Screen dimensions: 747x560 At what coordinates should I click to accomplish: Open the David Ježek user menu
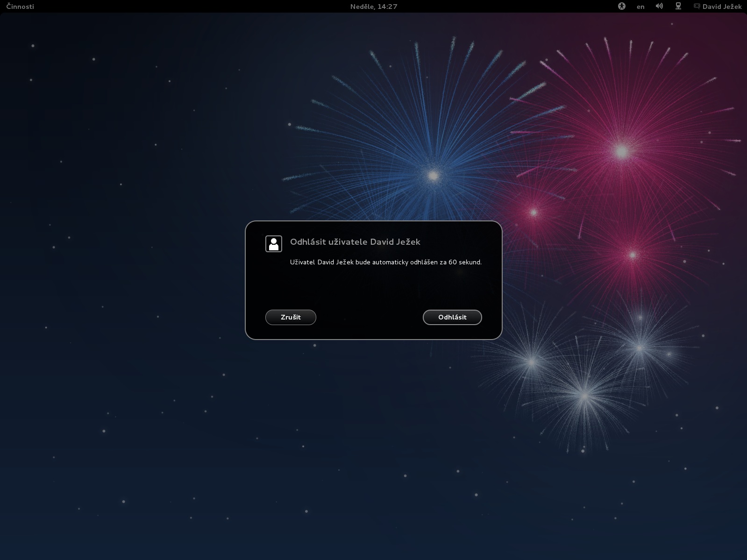pyautogui.click(x=718, y=7)
